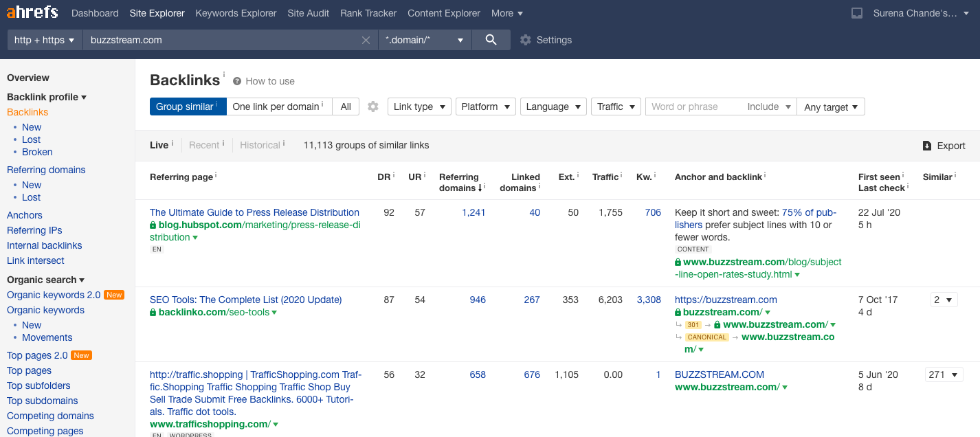The width and height of the screenshot is (980, 437).
Task: Open Competing domains
Action: point(50,416)
